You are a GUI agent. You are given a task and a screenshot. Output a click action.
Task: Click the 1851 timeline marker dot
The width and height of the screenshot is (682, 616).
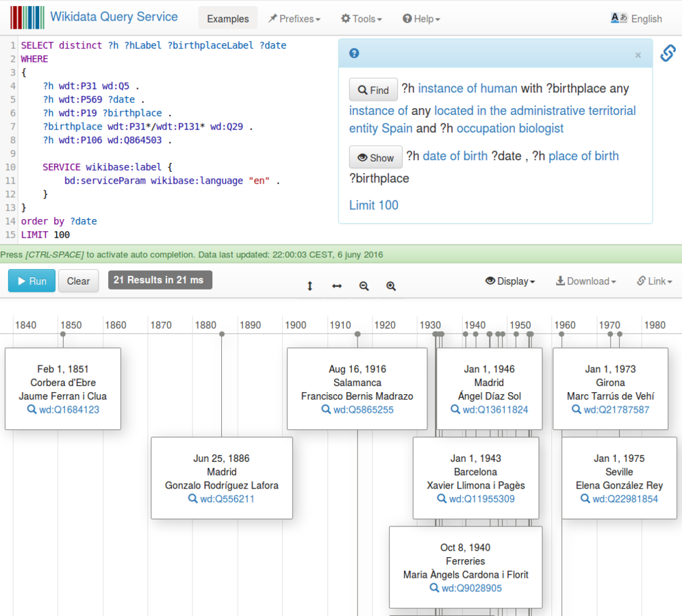coord(63,334)
